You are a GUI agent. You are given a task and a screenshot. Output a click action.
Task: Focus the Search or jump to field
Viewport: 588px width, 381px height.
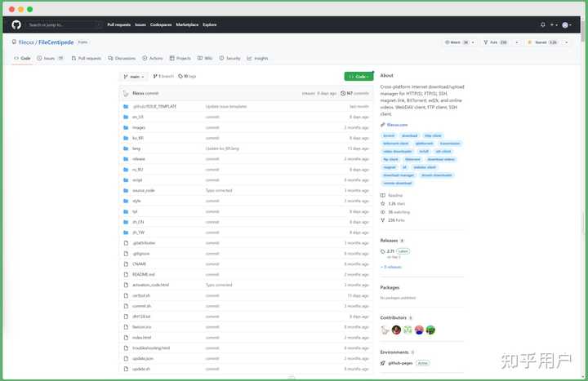(x=65, y=24)
